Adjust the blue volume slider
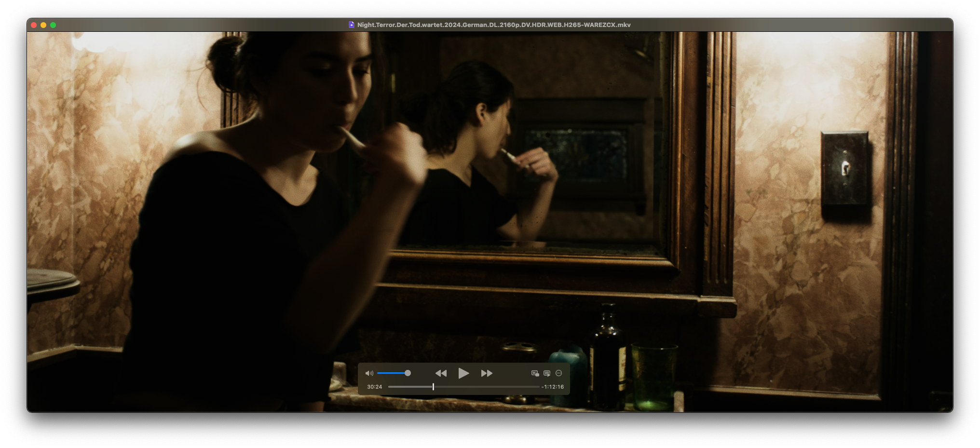This screenshot has width=980, height=448. point(394,373)
